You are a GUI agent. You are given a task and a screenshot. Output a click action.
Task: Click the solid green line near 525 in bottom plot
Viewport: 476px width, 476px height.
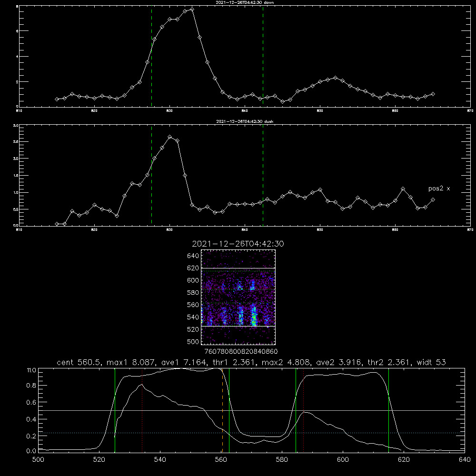click(115, 410)
